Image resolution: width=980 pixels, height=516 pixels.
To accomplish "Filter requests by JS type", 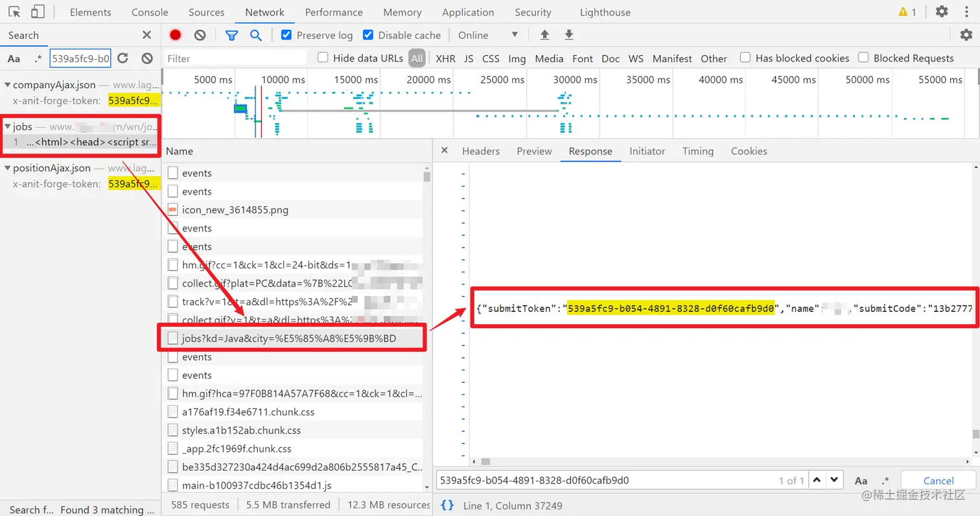I will coord(469,58).
